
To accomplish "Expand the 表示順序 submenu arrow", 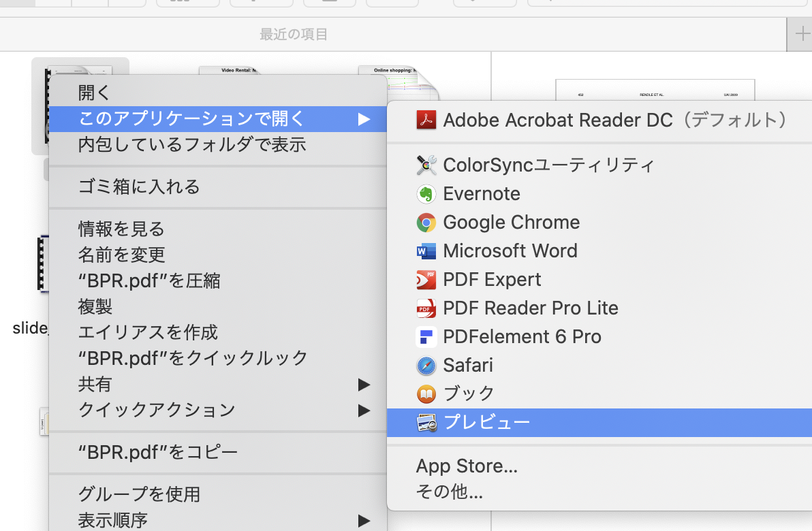I will (x=364, y=521).
